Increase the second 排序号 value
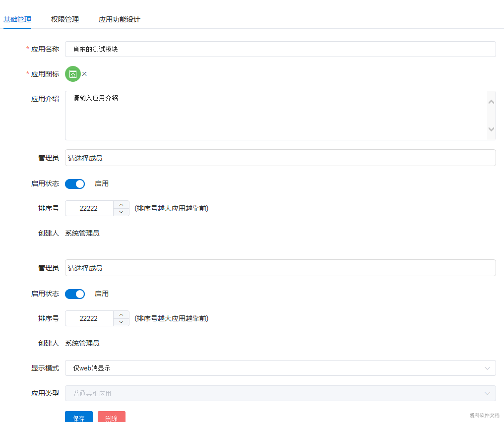504x422 pixels. click(x=121, y=315)
